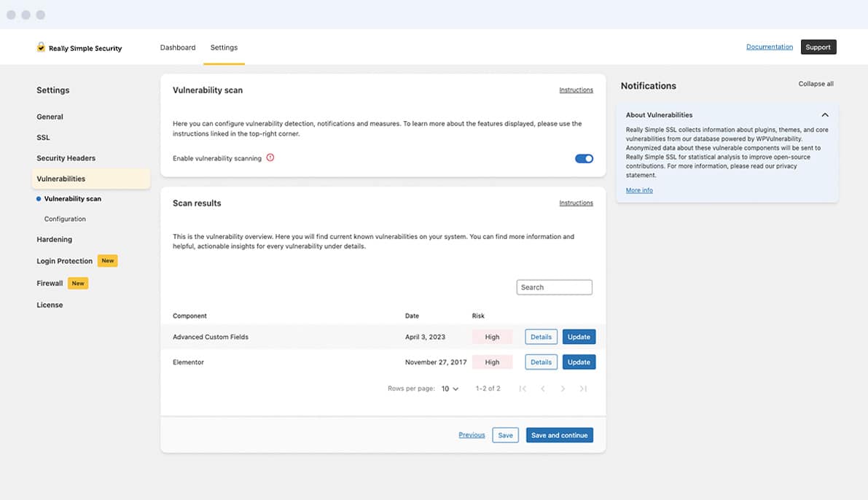Click the Save and continue button

point(559,435)
